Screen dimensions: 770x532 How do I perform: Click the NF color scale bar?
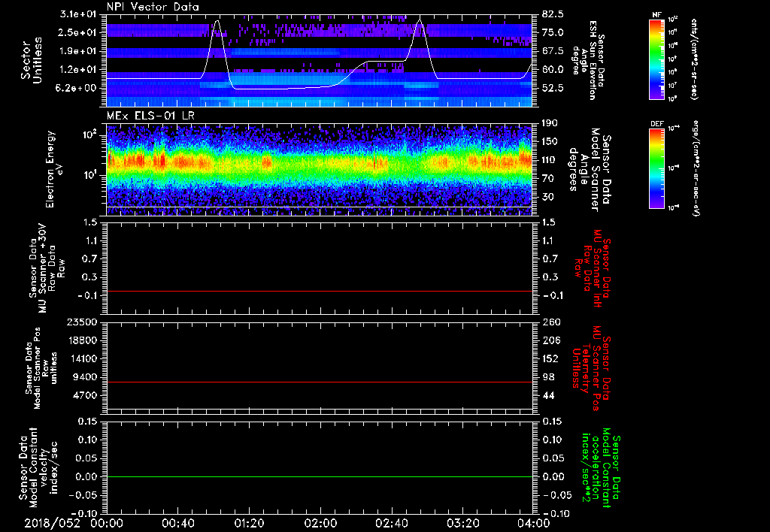click(657, 59)
